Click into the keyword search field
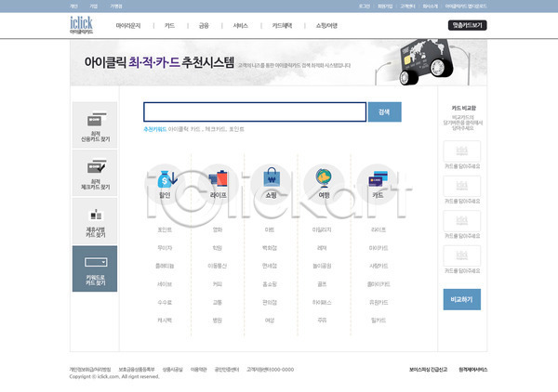 click(x=254, y=111)
